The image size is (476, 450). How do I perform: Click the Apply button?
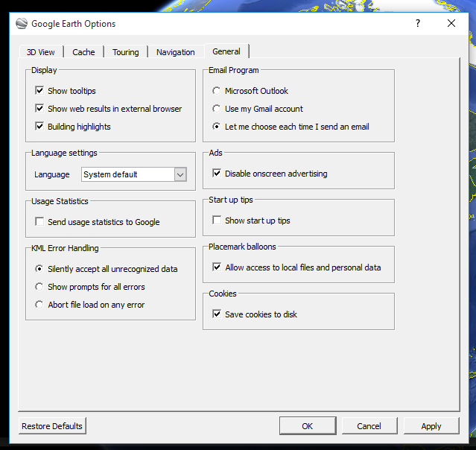coord(431,426)
